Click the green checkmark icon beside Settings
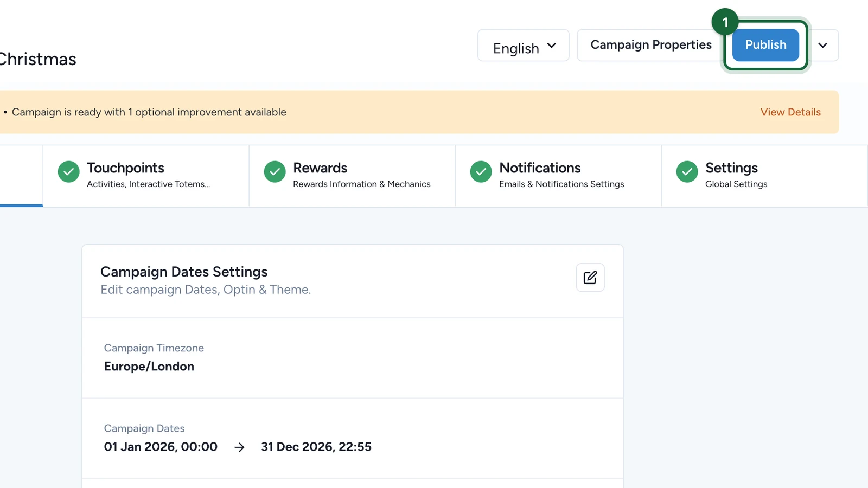Image resolution: width=868 pixels, height=488 pixels. click(x=687, y=172)
